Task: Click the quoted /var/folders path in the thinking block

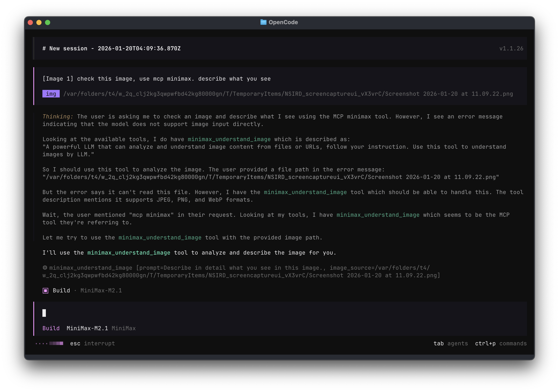Action: click(x=271, y=177)
